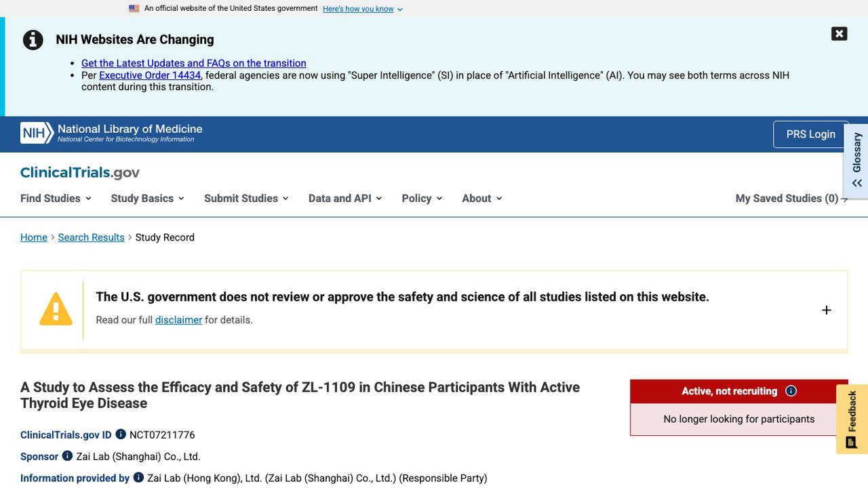This screenshot has height=488, width=868.
Task: Click the PRS Login button
Action: coord(810,134)
